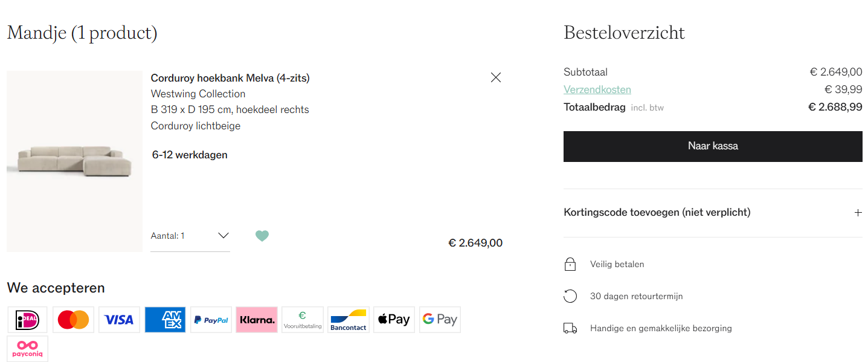Click the Visa payment icon
Screen dimensions: 868x362
[x=119, y=320]
